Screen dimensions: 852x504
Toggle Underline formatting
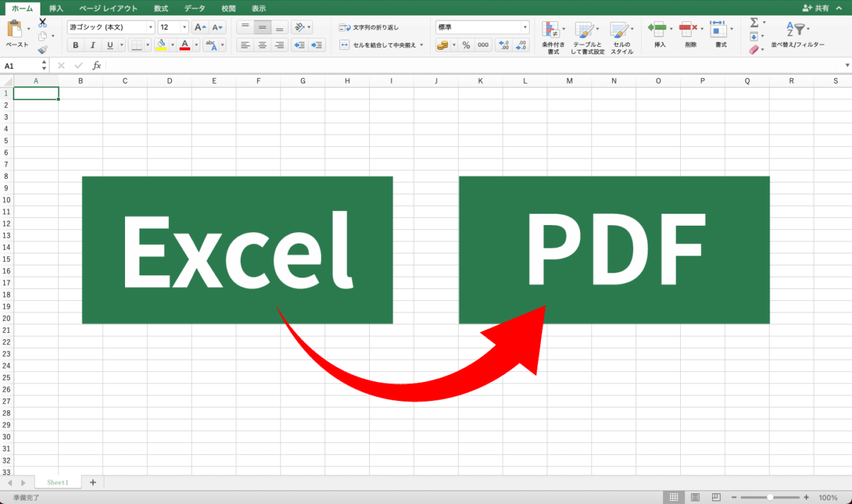click(x=109, y=45)
